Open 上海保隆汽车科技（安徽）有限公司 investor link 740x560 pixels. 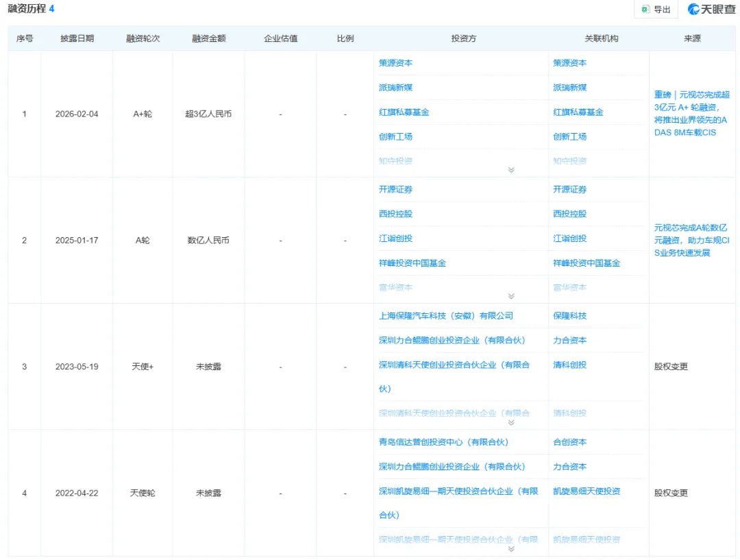[446, 315]
